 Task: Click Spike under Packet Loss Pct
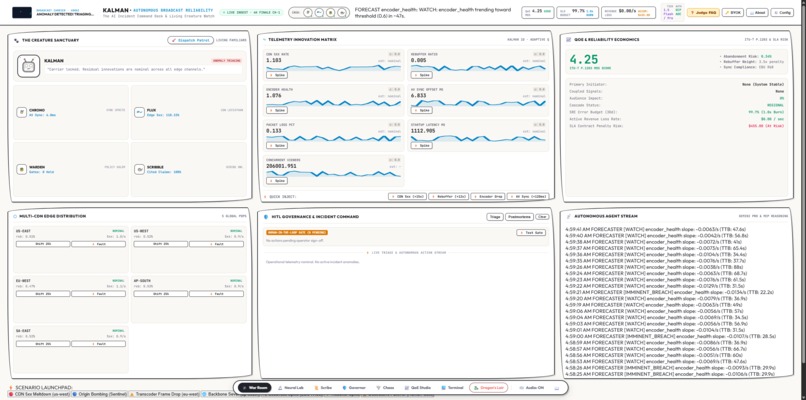[277, 146]
